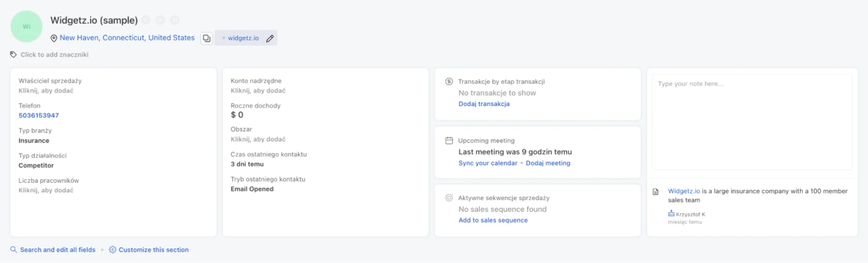Screen dimensions: 868x263
Task: Edit website with the pencil icon
Action: coord(270,38)
